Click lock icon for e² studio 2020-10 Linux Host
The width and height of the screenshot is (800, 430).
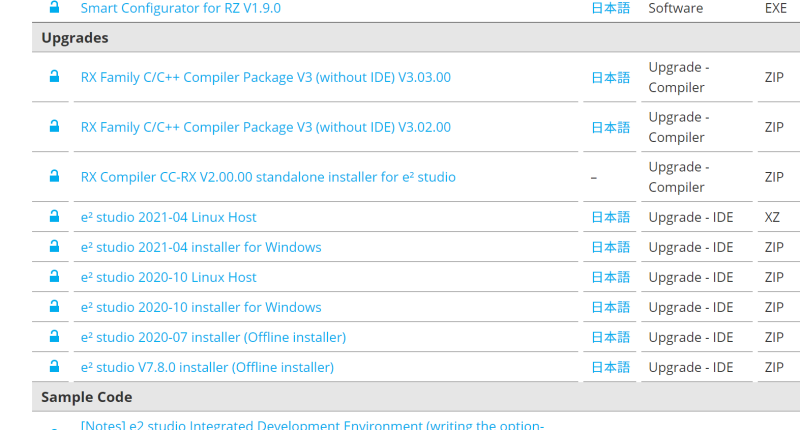point(54,277)
